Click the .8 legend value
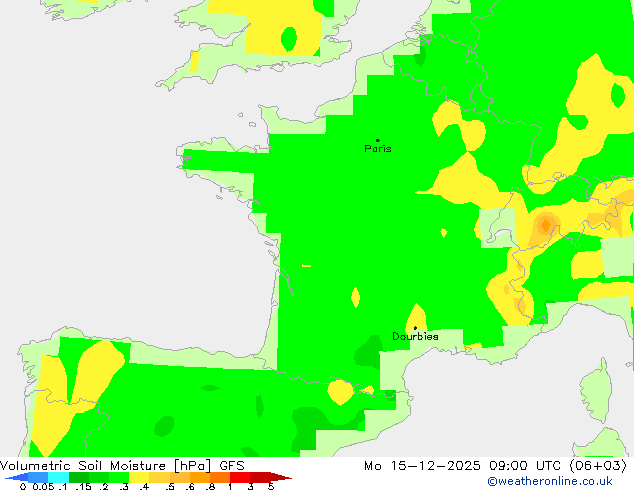The width and height of the screenshot is (634, 490). (x=210, y=486)
